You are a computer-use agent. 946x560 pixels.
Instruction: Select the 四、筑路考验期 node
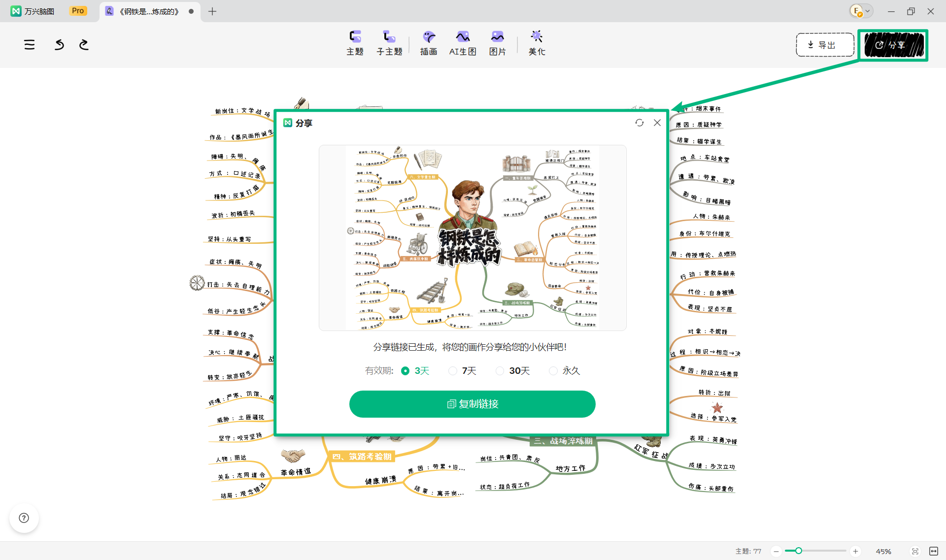click(x=362, y=457)
